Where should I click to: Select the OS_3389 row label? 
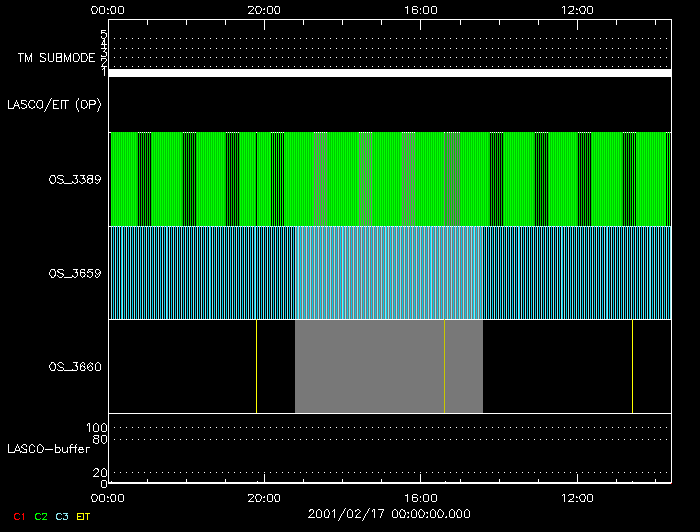click(74, 180)
